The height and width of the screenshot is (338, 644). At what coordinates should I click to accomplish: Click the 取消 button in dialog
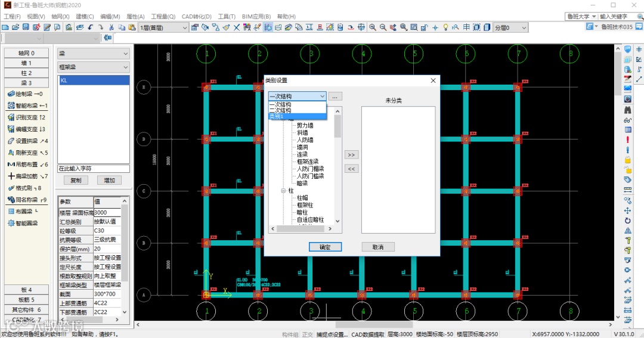pyautogui.click(x=378, y=247)
